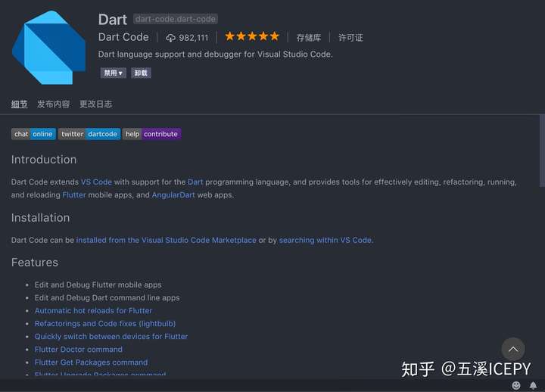Viewport: 545px width, 392px height.
Task: Open the AngularDart link
Action: click(x=173, y=194)
